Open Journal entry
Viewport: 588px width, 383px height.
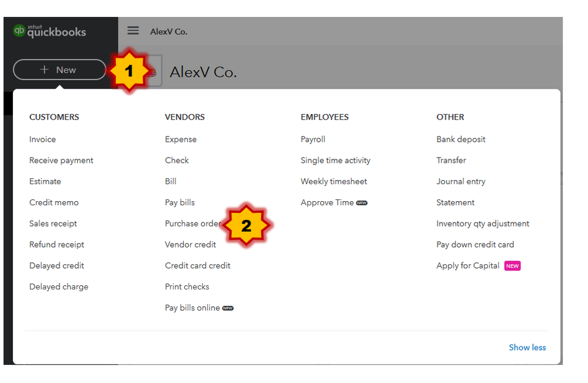click(461, 181)
